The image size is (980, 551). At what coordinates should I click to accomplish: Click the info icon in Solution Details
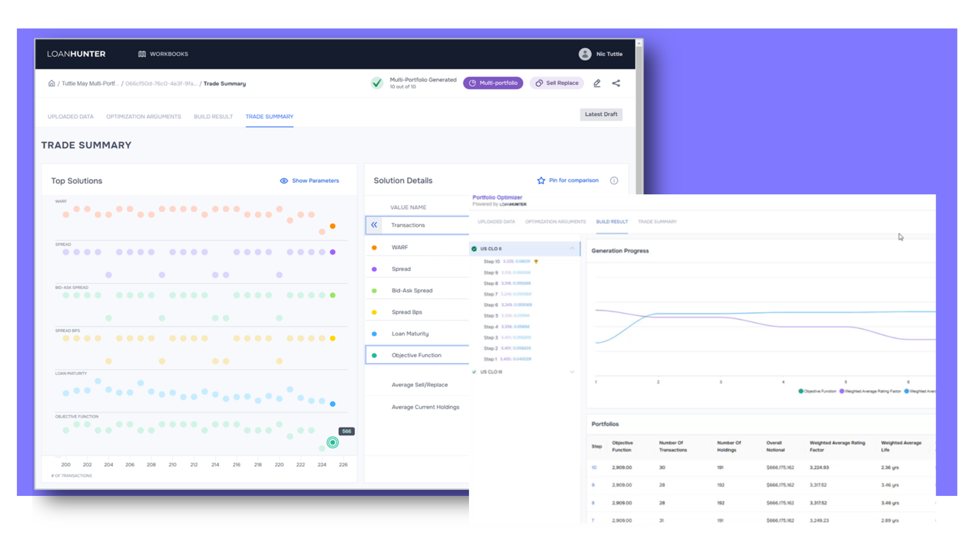[x=614, y=181]
